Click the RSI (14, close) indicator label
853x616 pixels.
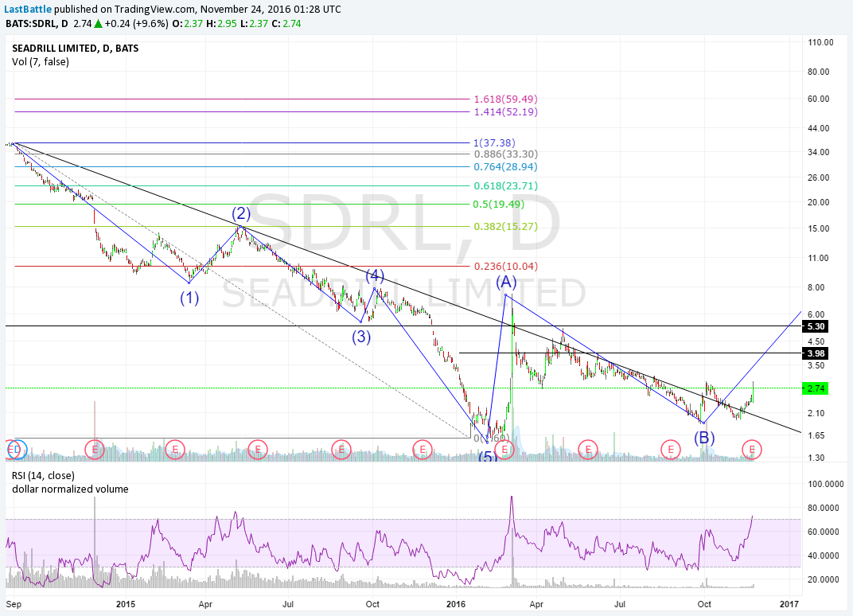pos(43,476)
